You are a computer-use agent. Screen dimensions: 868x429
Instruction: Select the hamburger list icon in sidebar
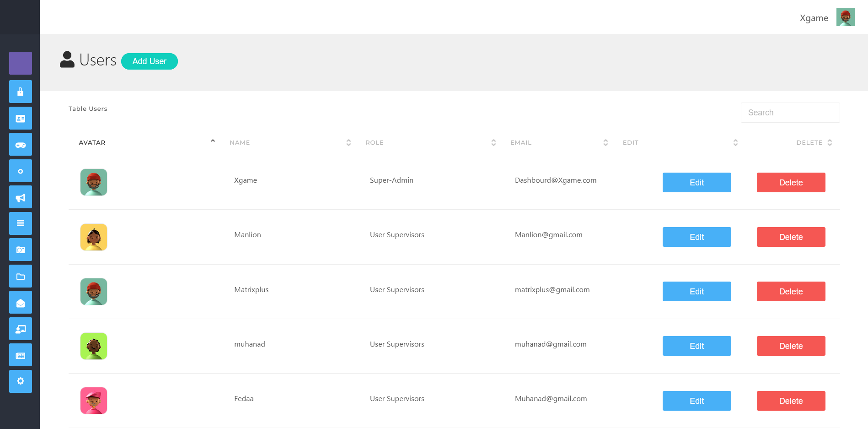[x=20, y=223]
